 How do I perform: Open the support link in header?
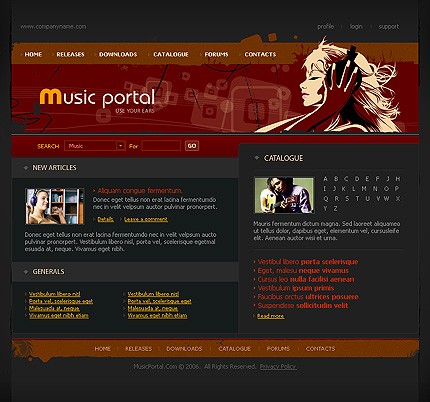click(389, 26)
